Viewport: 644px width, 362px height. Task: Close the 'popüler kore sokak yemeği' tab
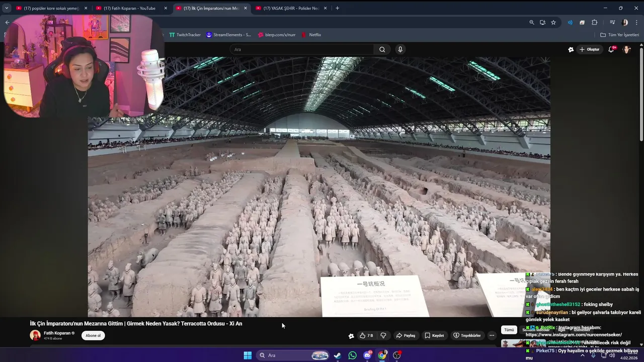coord(86,8)
